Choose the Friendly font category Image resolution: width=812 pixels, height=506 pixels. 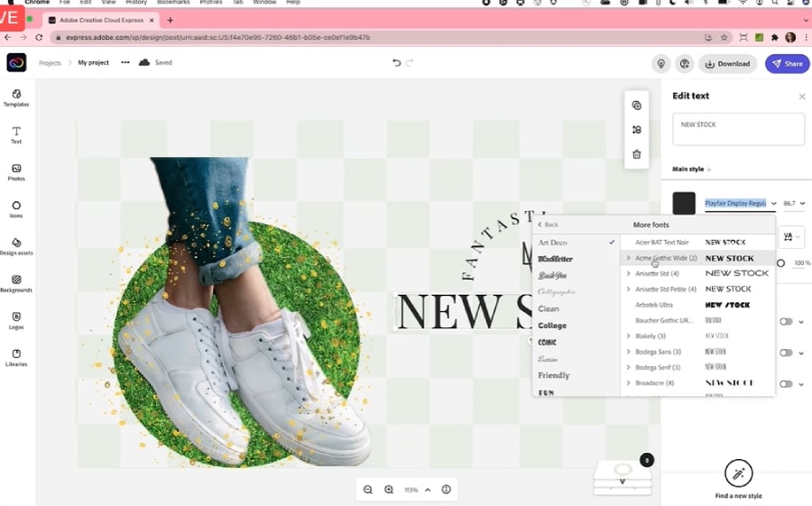(553, 375)
